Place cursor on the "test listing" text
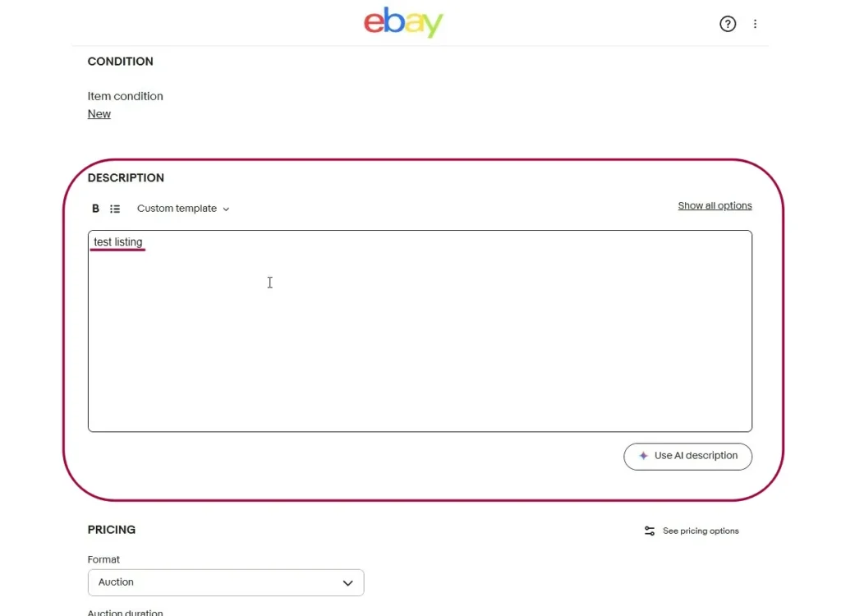The image size is (841, 616). coord(118,242)
